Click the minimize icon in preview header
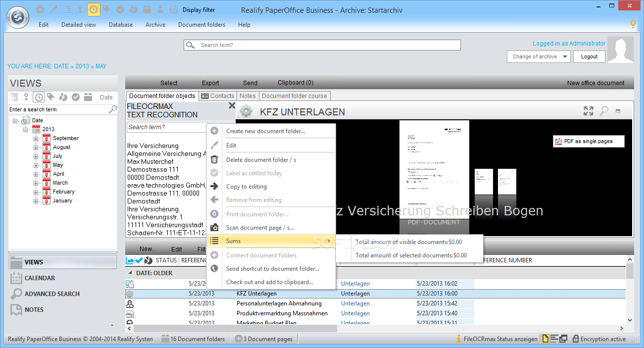Screen dimensions: 644x348 pyautogui.click(x=618, y=111)
